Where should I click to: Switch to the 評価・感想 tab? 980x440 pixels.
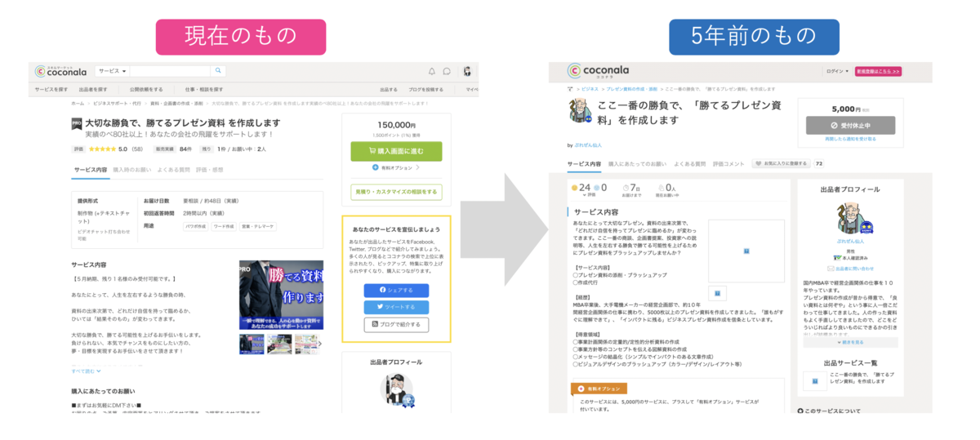[x=209, y=170]
